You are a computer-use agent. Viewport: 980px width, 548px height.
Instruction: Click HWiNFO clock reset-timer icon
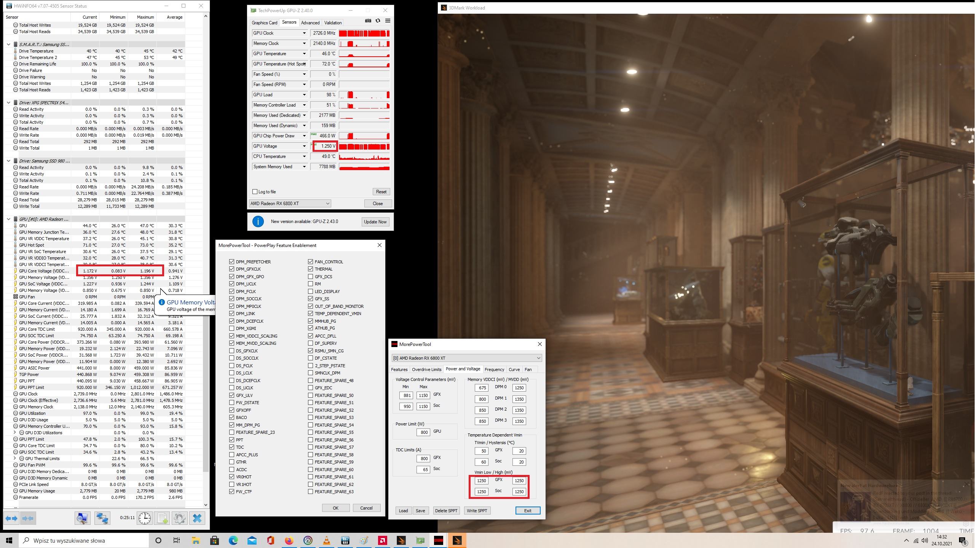[145, 518]
